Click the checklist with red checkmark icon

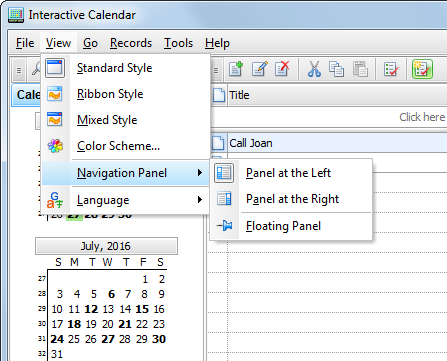click(391, 69)
